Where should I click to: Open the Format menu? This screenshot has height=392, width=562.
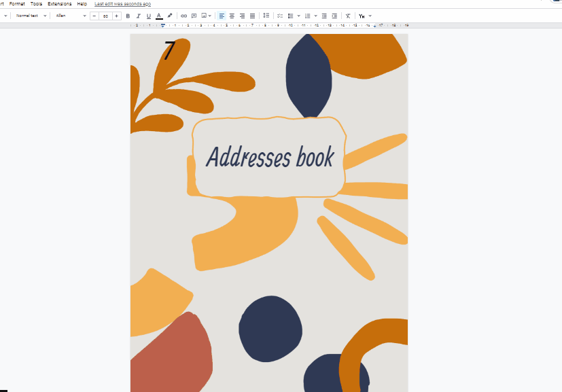(x=17, y=3)
